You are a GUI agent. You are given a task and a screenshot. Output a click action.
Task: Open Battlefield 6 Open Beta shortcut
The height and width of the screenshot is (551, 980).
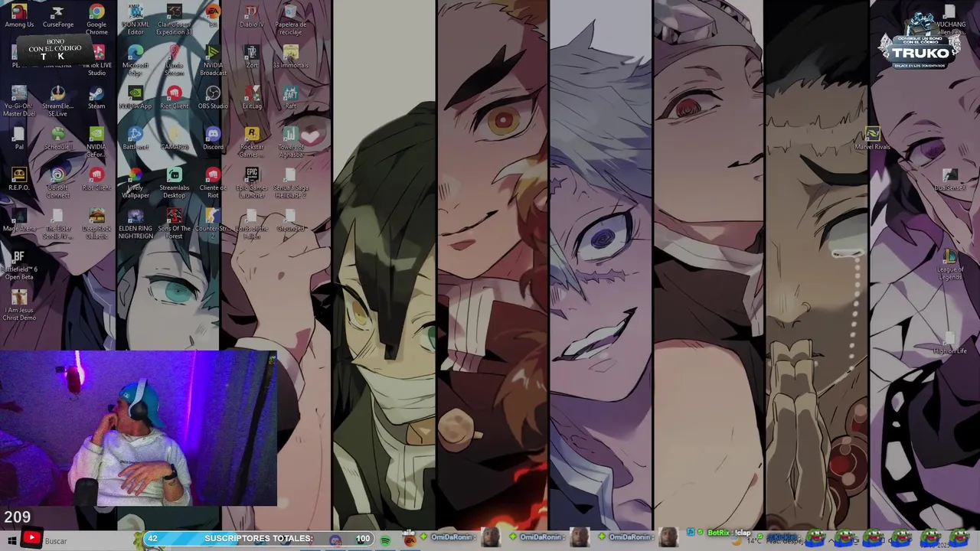click(19, 265)
